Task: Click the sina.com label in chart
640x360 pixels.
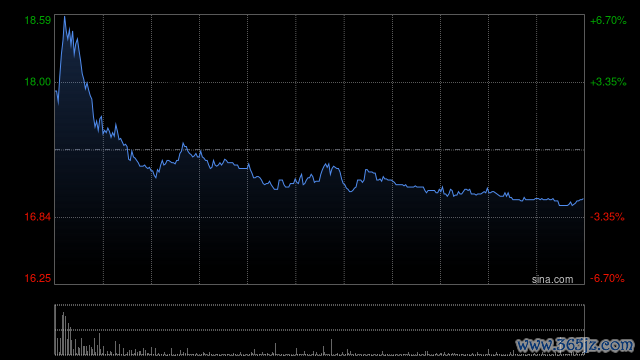Action: 552,280
